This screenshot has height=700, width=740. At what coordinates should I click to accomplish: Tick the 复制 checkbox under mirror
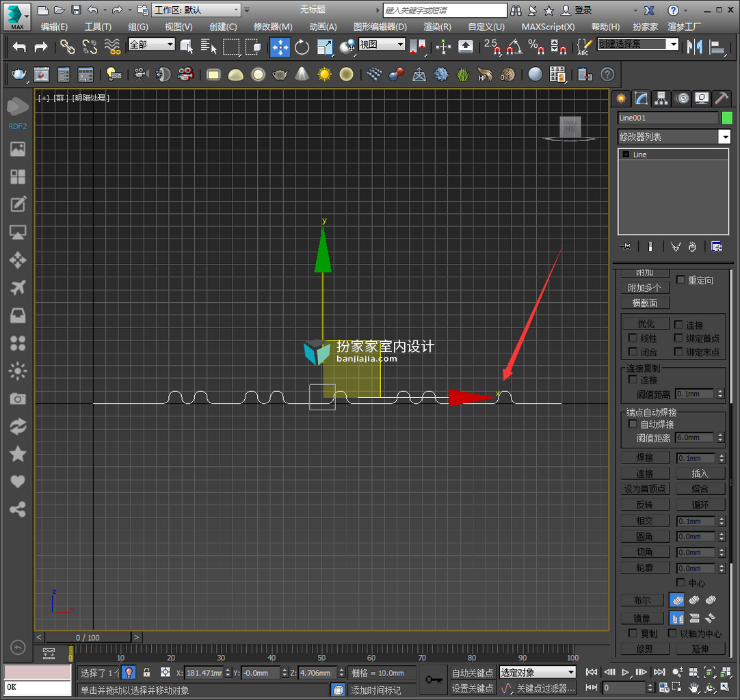[x=633, y=633]
